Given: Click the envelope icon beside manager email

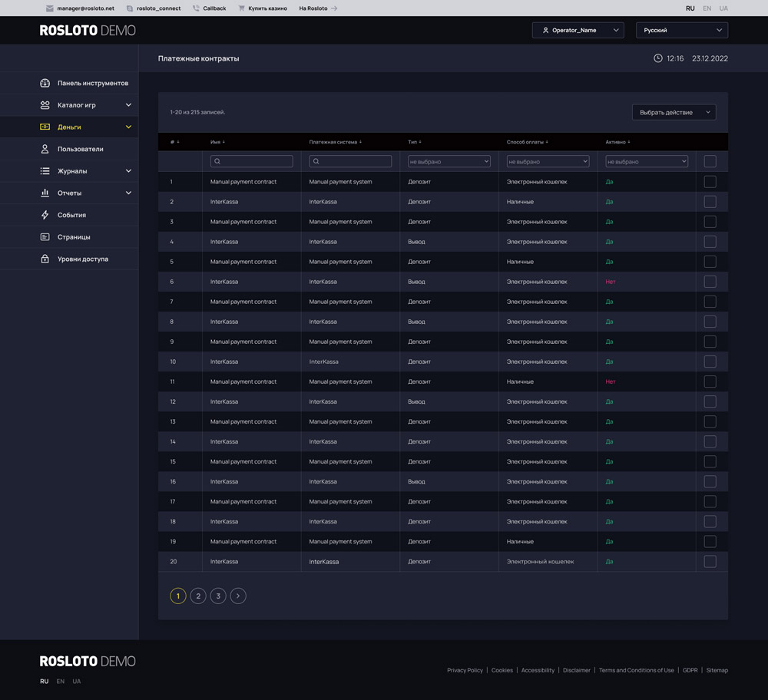Looking at the screenshot, I should pos(50,8).
